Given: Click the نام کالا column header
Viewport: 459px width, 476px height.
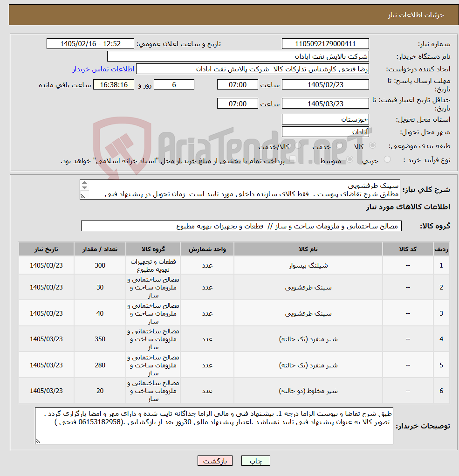Looking at the screenshot, I should click(308, 249).
